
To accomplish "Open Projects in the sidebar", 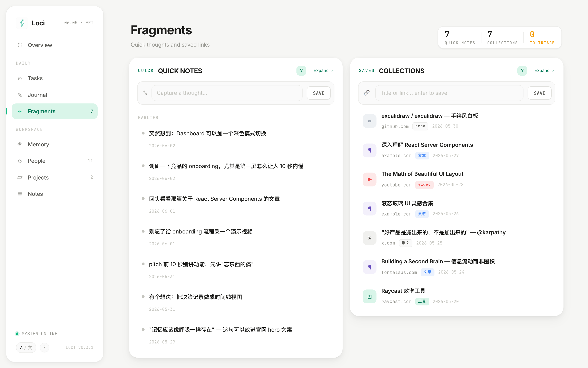I will pos(55,177).
